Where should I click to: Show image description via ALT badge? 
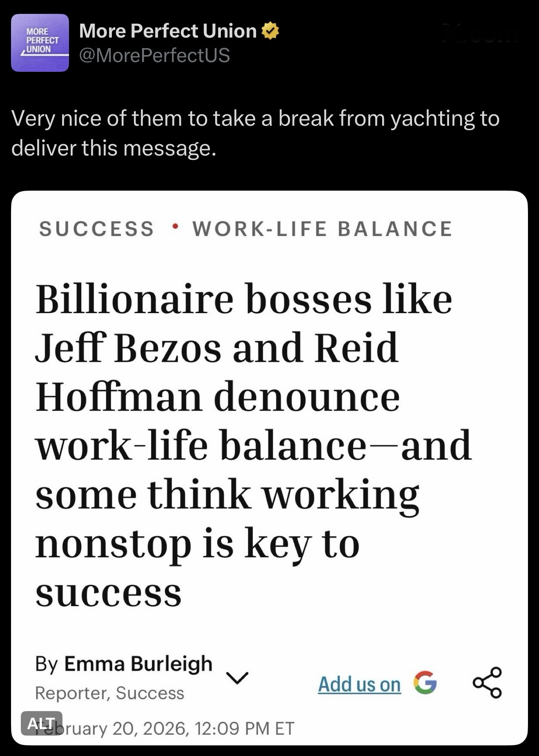[41, 723]
